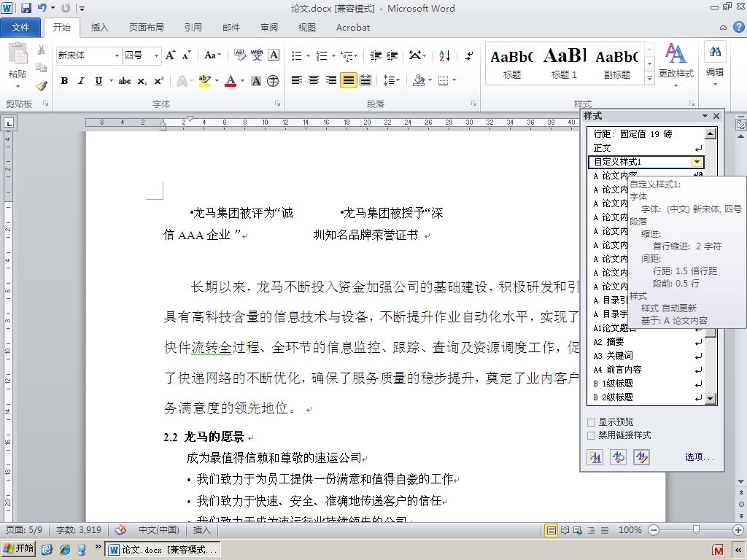This screenshot has width=747, height=560.
Task: Open font size dropdown 四号
Action: click(x=156, y=55)
